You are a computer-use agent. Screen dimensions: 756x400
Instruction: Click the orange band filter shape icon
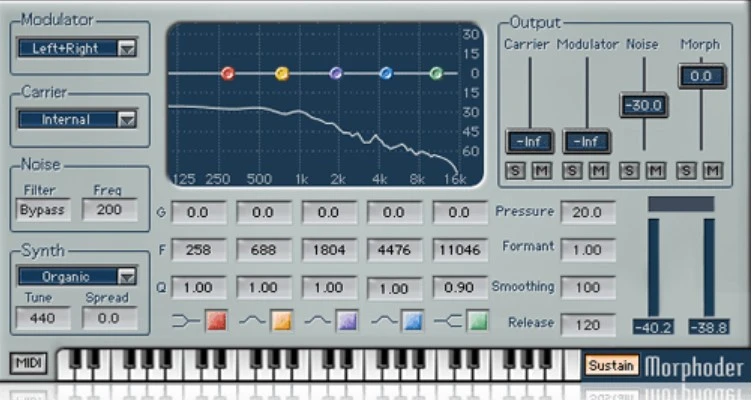click(x=281, y=321)
